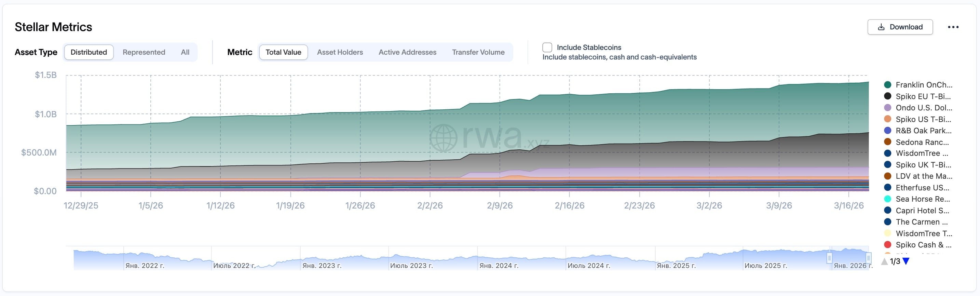
Task: Click the left range slider handle
Action: point(829,258)
